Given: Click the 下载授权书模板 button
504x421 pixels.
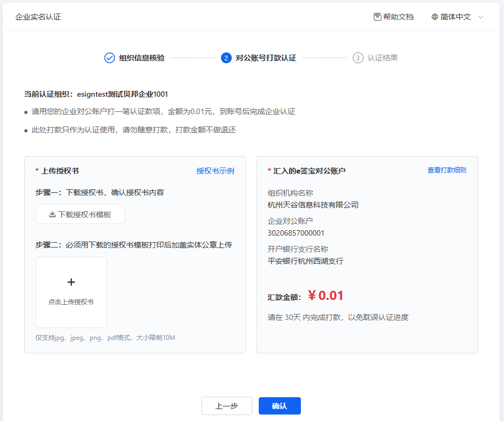Looking at the screenshot, I should point(80,215).
